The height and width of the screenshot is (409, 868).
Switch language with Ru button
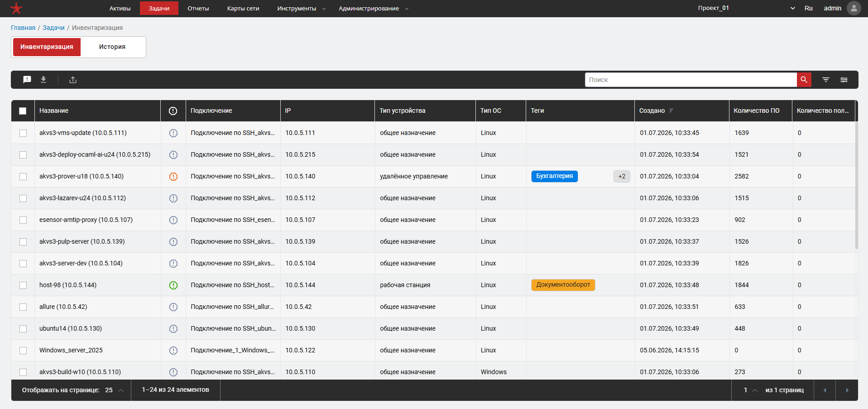pos(809,8)
